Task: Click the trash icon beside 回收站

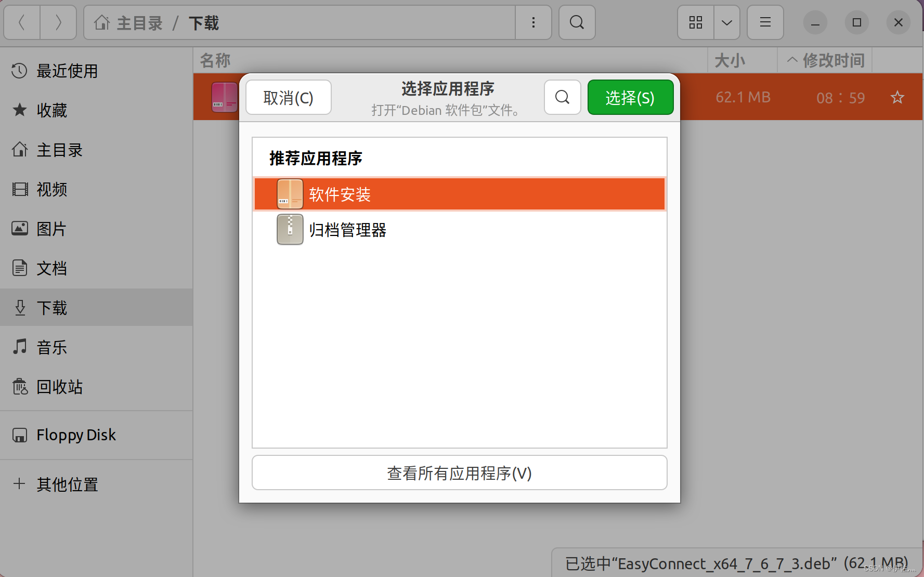Action: tap(20, 386)
